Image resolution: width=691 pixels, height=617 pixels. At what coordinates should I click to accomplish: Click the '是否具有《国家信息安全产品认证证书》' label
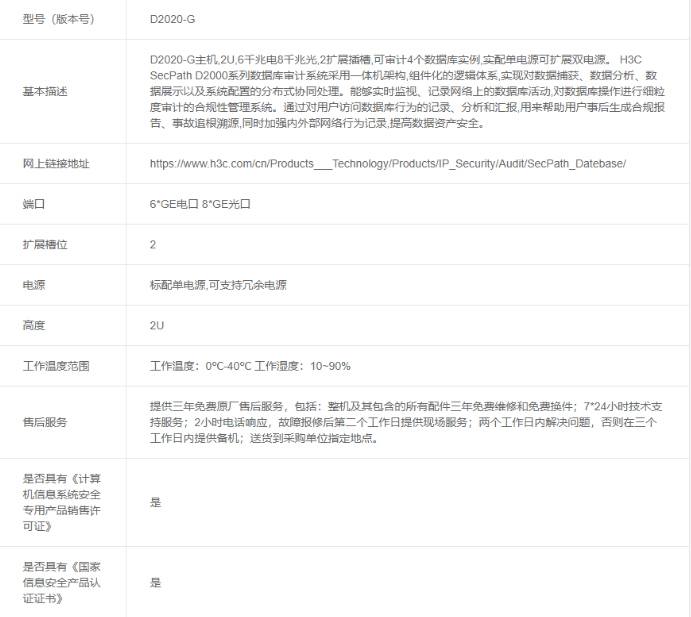point(62,583)
